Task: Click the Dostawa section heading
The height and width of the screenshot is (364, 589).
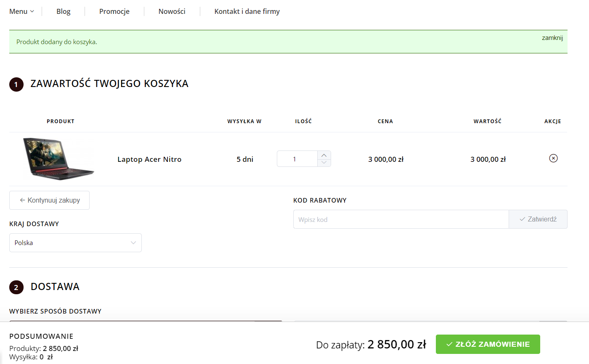Action: 55,287
